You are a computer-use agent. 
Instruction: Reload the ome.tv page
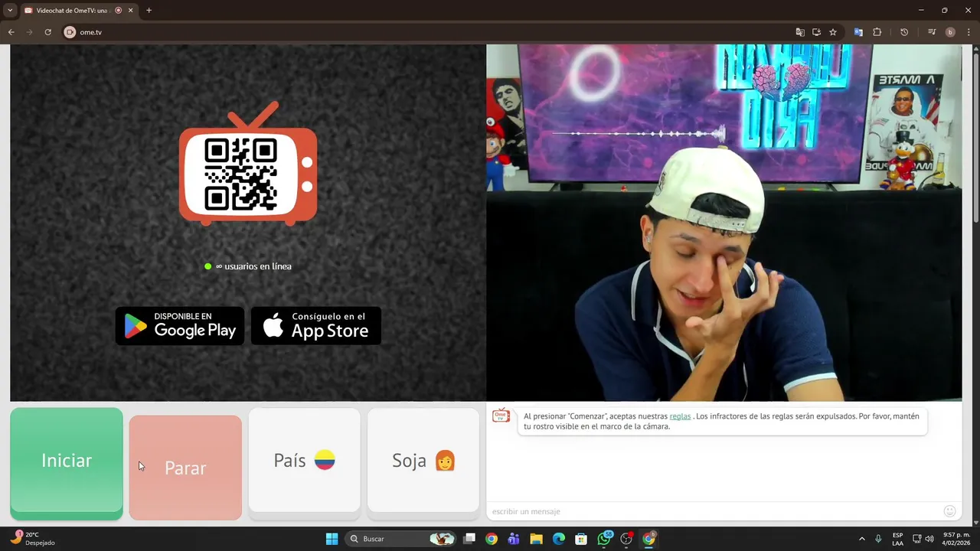click(x=47, y=32)
